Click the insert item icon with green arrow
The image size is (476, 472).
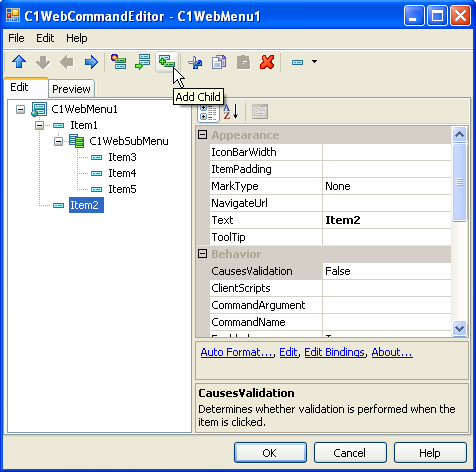(x=142, y=62)
